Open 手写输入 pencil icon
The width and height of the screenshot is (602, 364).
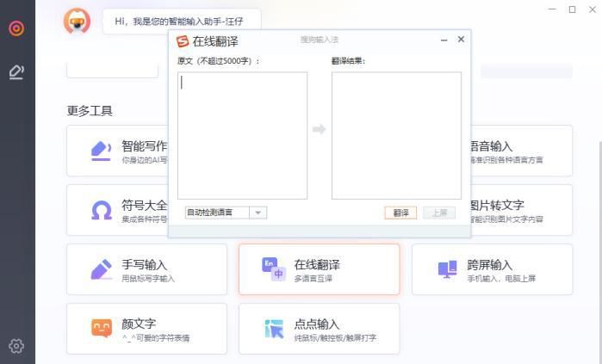click(101, 269)
